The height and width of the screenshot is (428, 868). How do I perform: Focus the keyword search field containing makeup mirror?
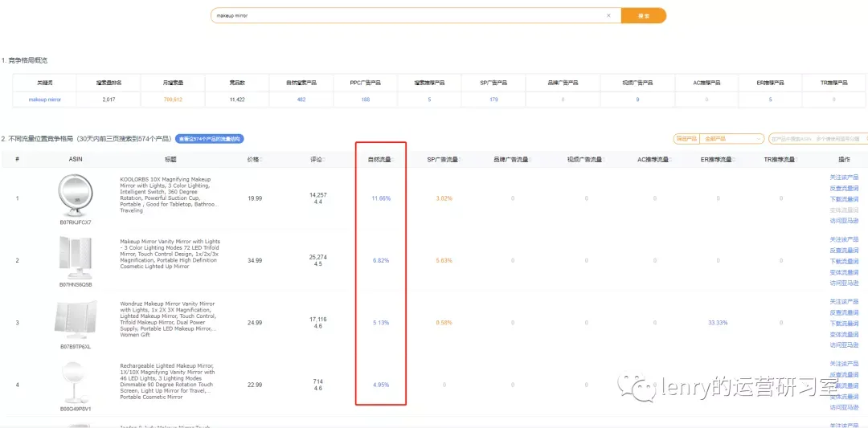click(416, 15)
